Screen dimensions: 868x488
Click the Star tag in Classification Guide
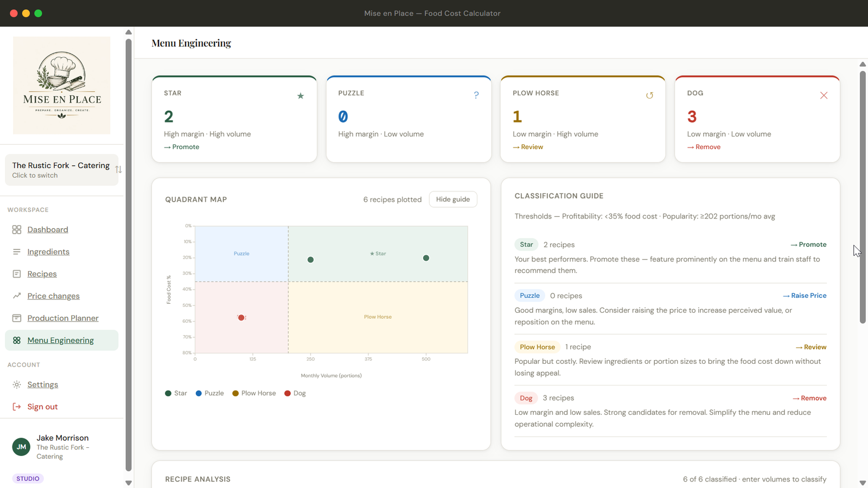tap(526, 245)
